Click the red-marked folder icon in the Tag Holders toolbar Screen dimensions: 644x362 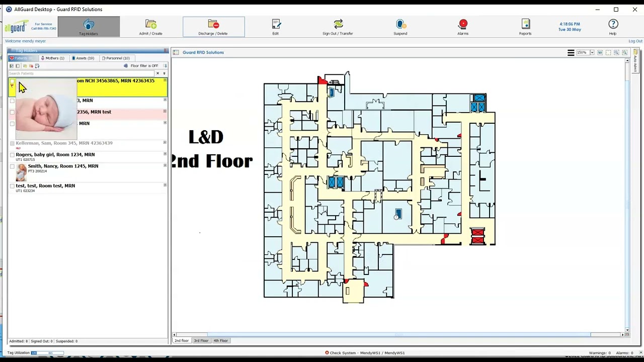[x=31, y=66]
